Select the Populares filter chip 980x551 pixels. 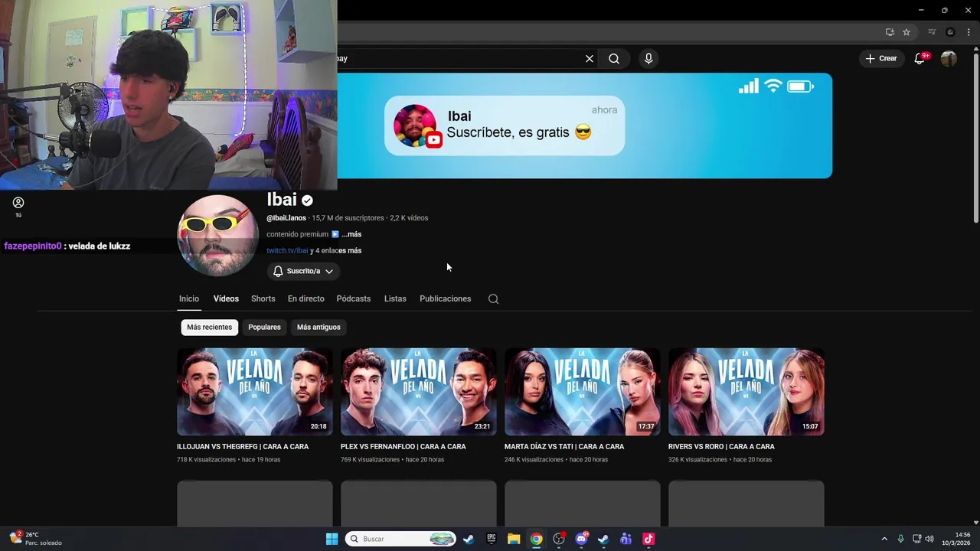point(264,327)
